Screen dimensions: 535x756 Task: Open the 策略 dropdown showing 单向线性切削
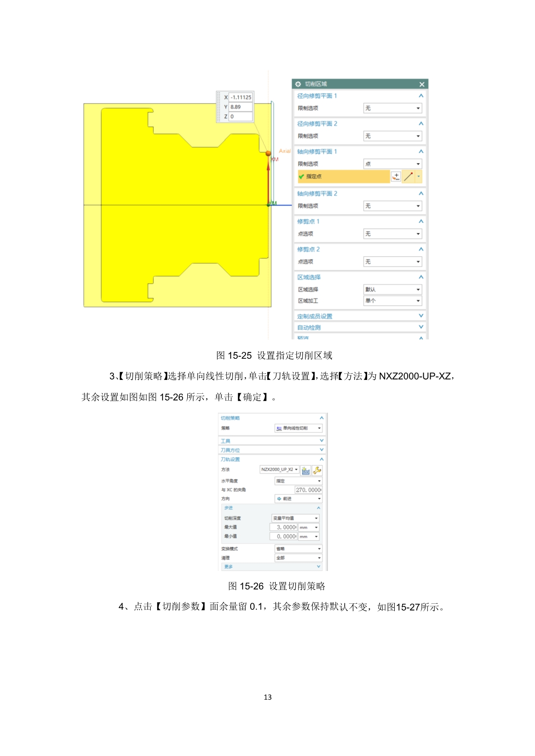[x=299, y=428]
